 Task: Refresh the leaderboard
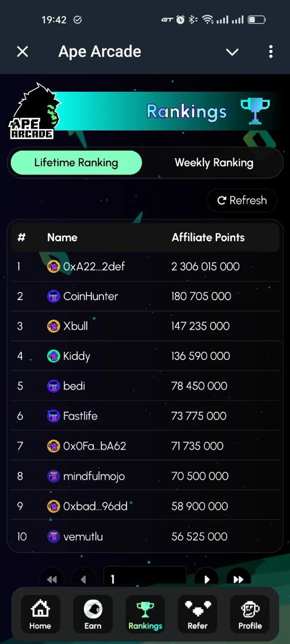(x=241, y=200)
